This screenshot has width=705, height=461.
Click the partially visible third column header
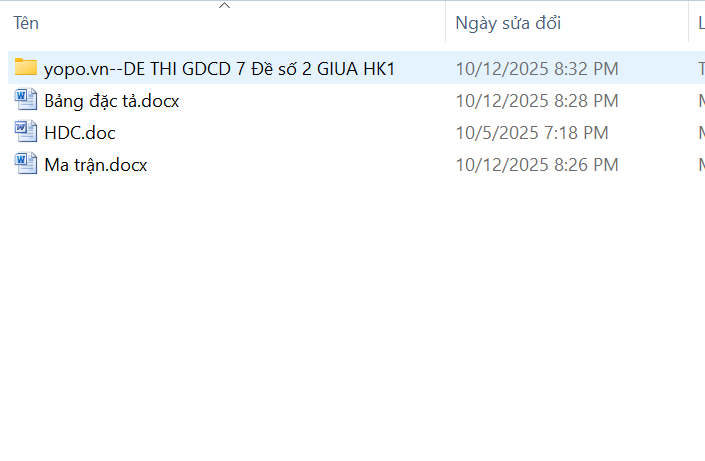pos(701,23)
